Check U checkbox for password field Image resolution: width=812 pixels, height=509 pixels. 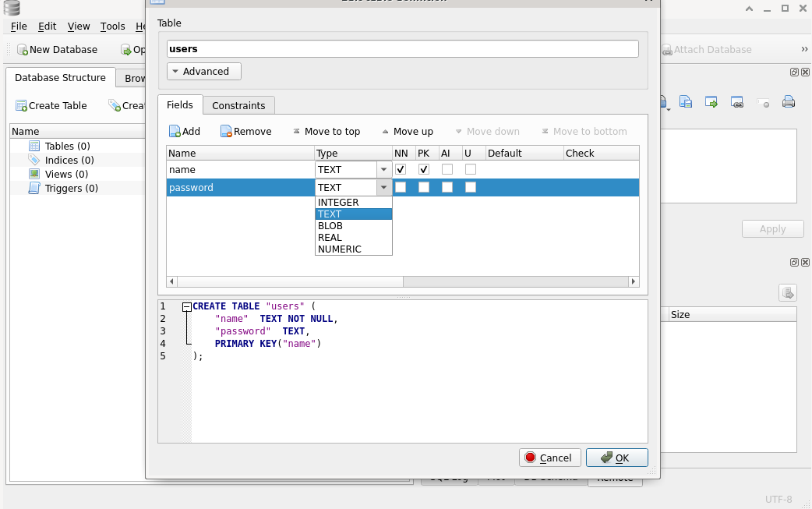click(x=470, y=187)
